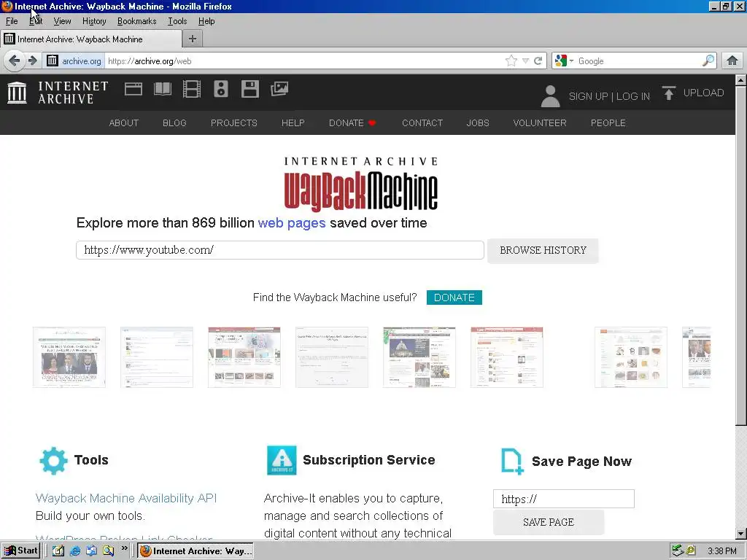
Task: Launch Internet Explorer from quick launch
Action: click(x=75, y=551)
